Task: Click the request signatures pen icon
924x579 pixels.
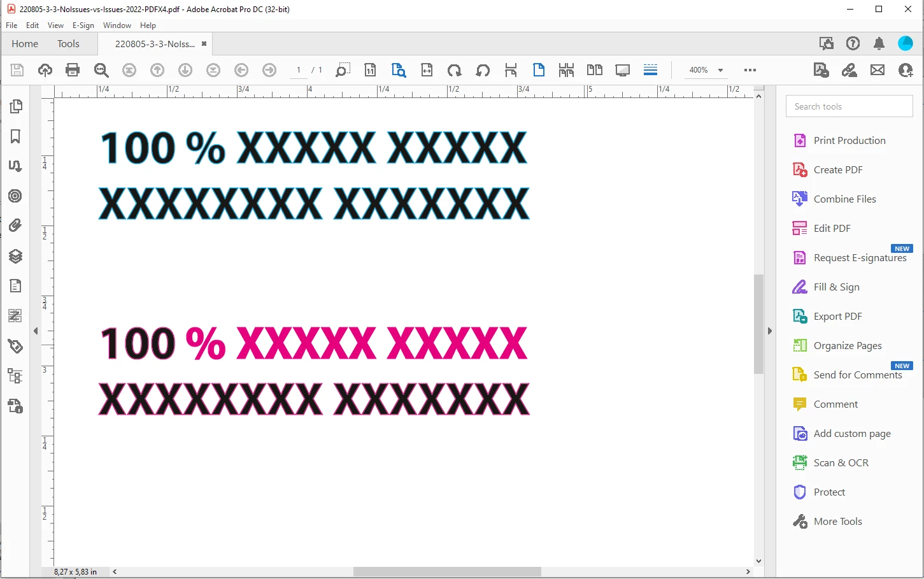Action: 849,70
